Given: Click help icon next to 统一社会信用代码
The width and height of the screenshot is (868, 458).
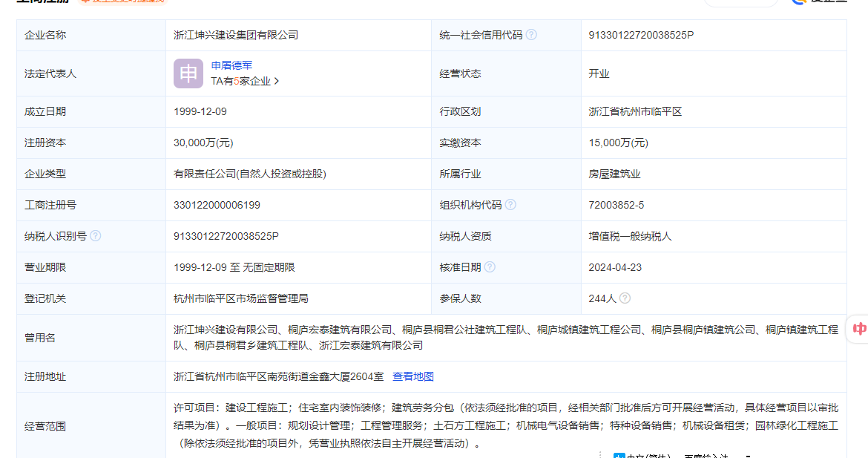Looking at the screenshot, I should pos(531,35).
